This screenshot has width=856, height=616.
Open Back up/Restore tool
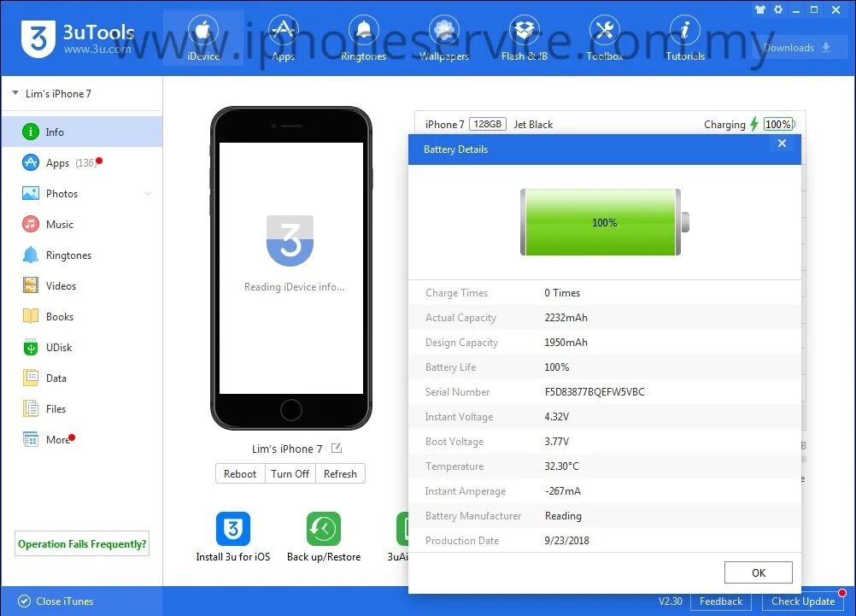pos(324,537)
